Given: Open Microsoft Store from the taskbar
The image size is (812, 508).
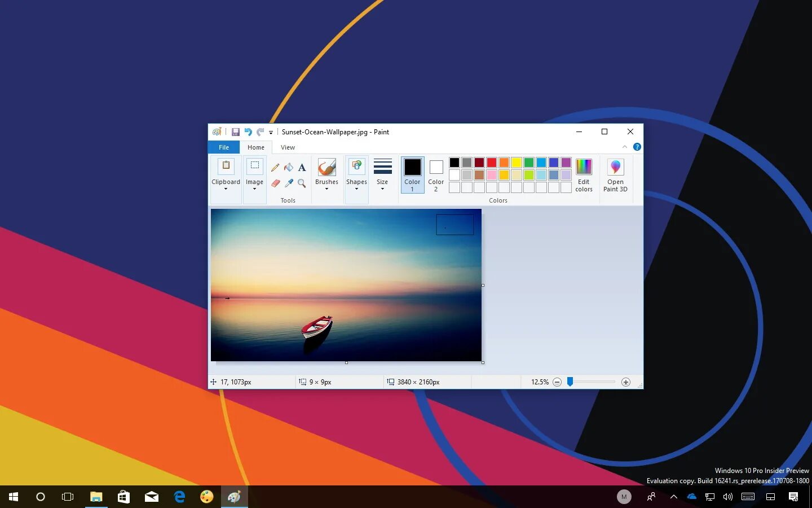Looking at the screenshot, I should click(x=123, y=497).
